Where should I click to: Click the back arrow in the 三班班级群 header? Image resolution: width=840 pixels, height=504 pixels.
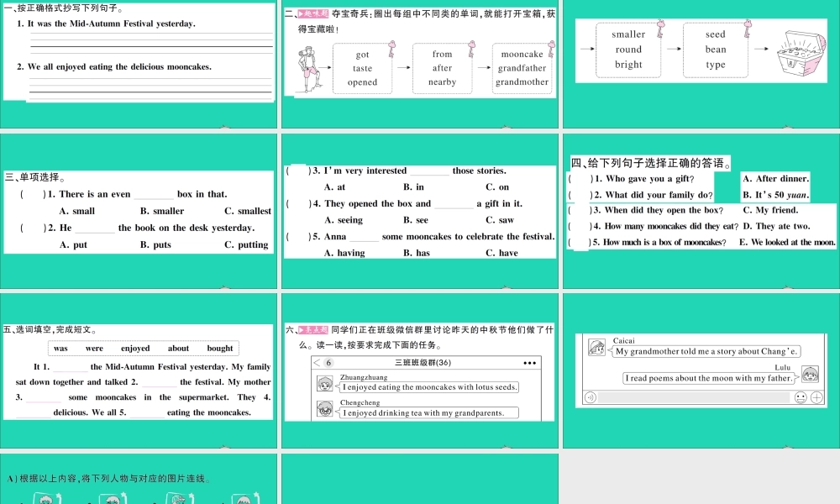318,363
